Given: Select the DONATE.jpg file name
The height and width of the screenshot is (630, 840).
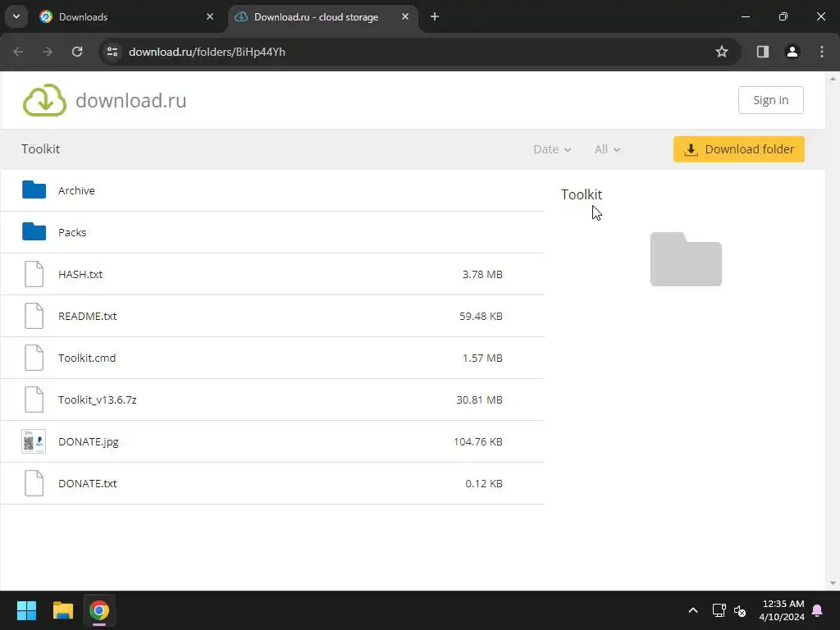Looking at the screenshot, I should (89, 441).
